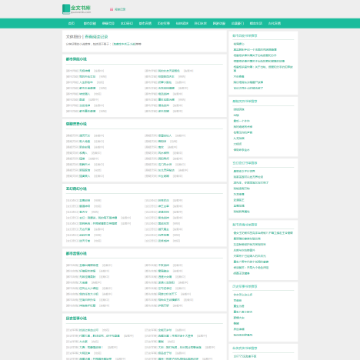Screen dimensions: 360x360
Task: Click the heading of the second sidebar box
Action: 245,101
